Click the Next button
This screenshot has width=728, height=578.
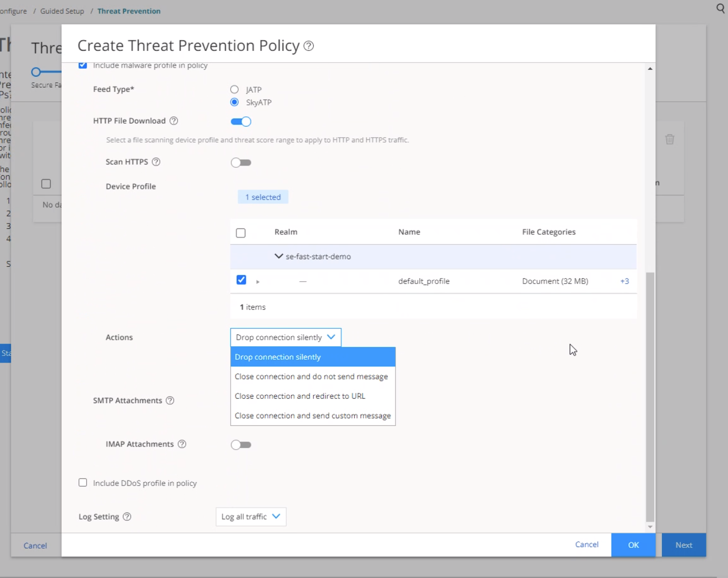(684, 545)
